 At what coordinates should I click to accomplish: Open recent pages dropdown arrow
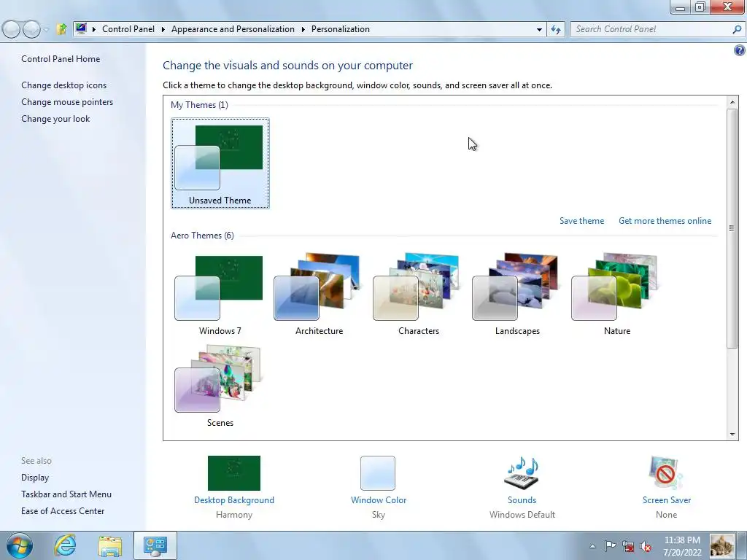(x=46, y=29)
